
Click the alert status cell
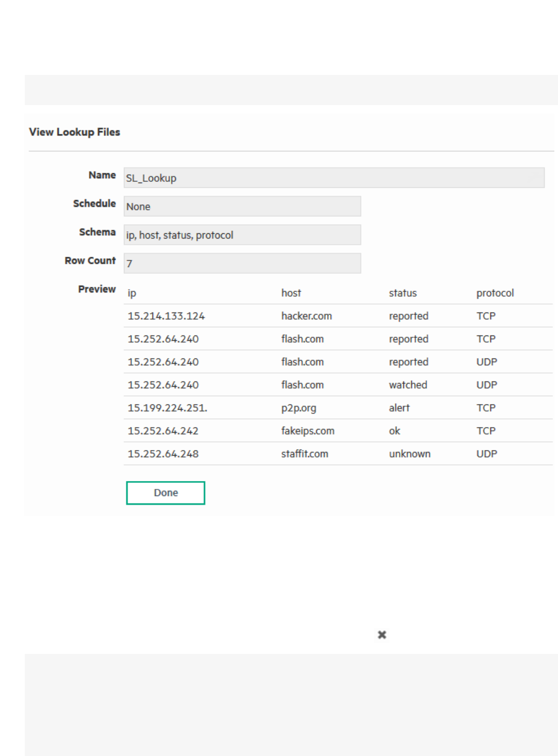[400, 408]
